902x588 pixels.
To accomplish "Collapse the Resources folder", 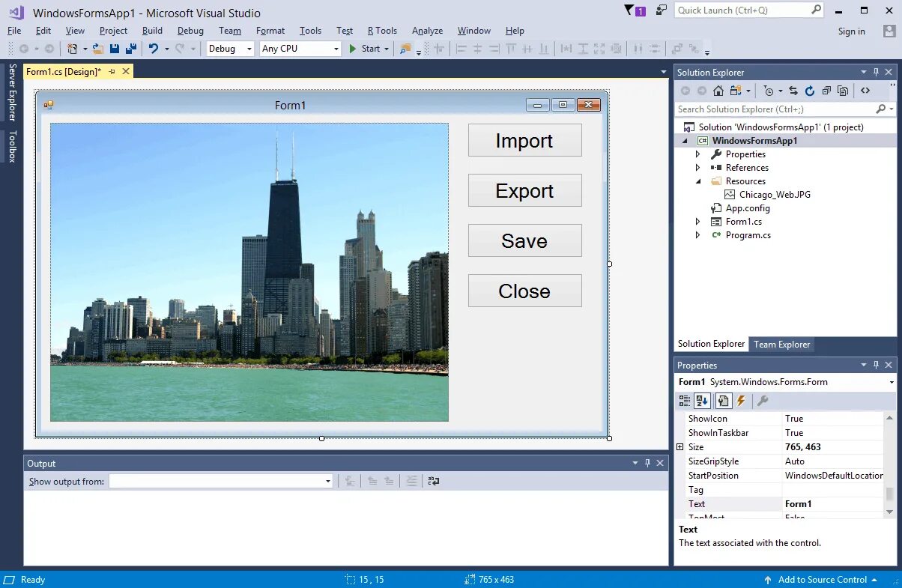I will click(697, 181).
